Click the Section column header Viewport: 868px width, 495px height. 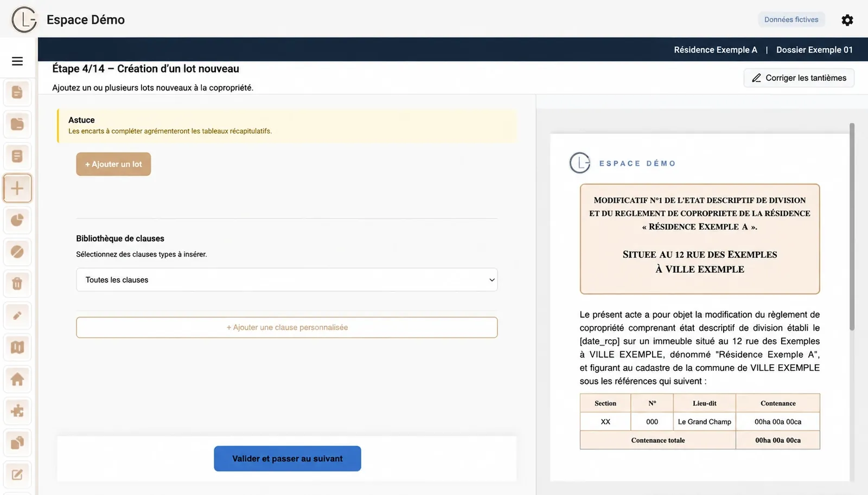pos(605,403)
